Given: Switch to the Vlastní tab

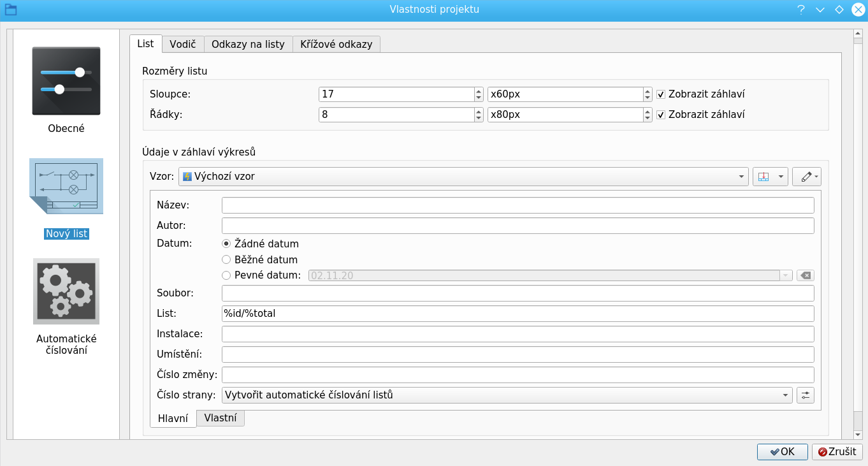Looking at the screenshot, I should (x=220, y=418).
